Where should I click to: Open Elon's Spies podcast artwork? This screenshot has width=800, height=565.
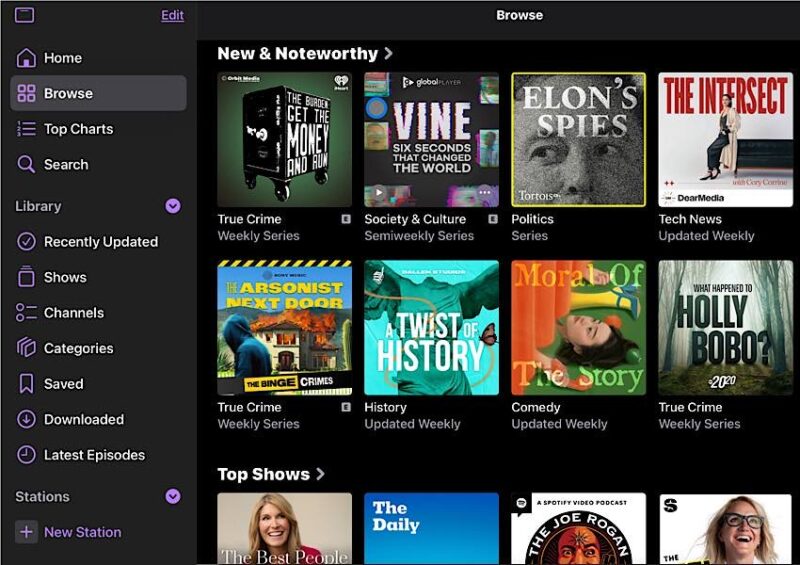579,139
